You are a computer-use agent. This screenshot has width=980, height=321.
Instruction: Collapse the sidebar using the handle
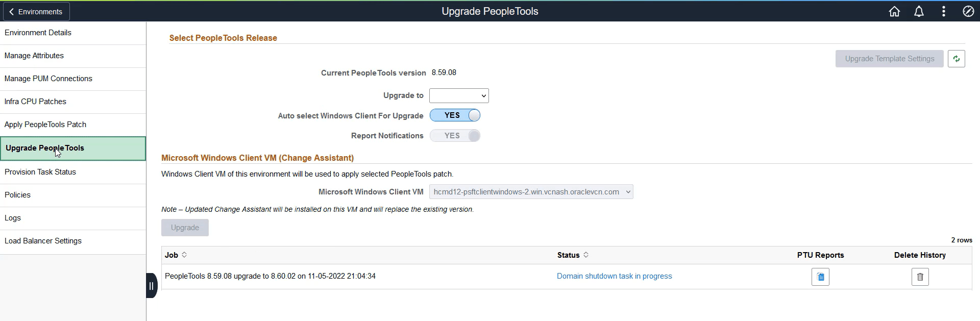pos(152,285)
